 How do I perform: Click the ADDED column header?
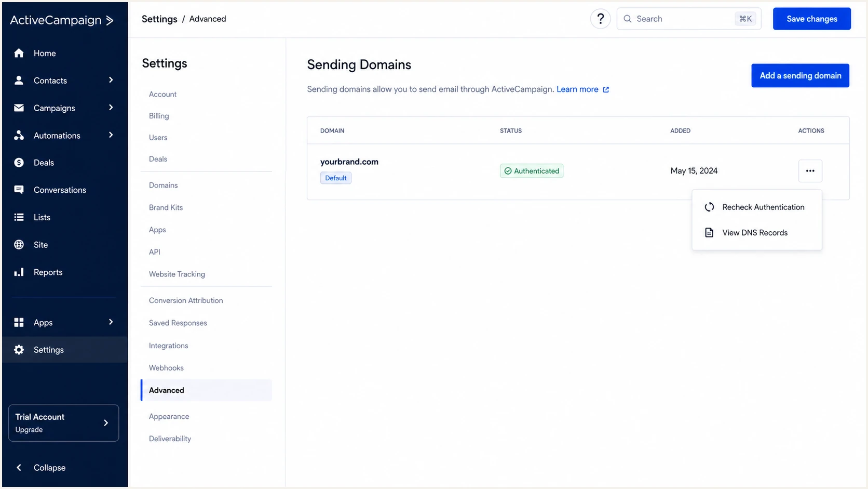click(x=680, y=130)
